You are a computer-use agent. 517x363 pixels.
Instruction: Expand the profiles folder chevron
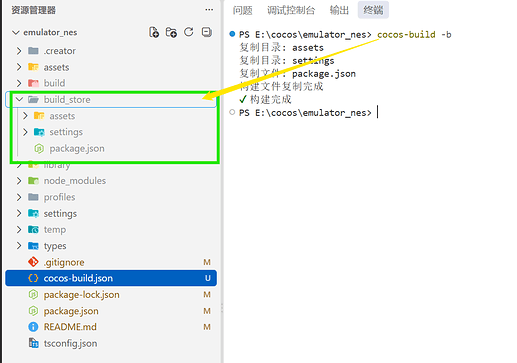19,197
